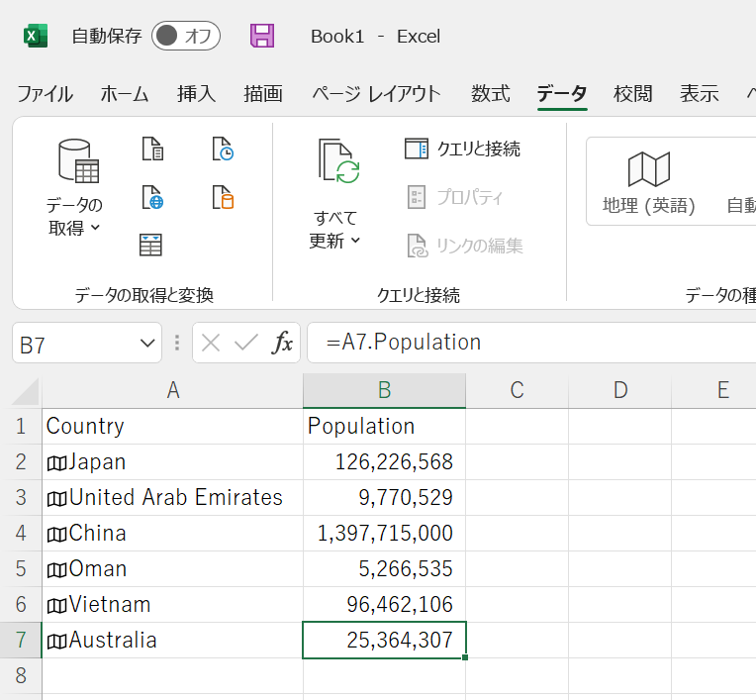Viewport: 756px width, 700px height.
Task: Select the Population header cell
Action: coord(384,427)
